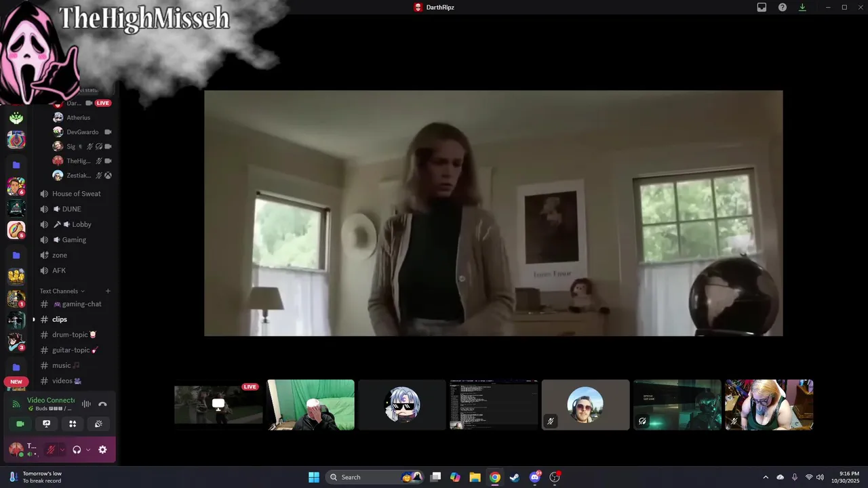Select user DevGwardo in voice list

(81, 132)
